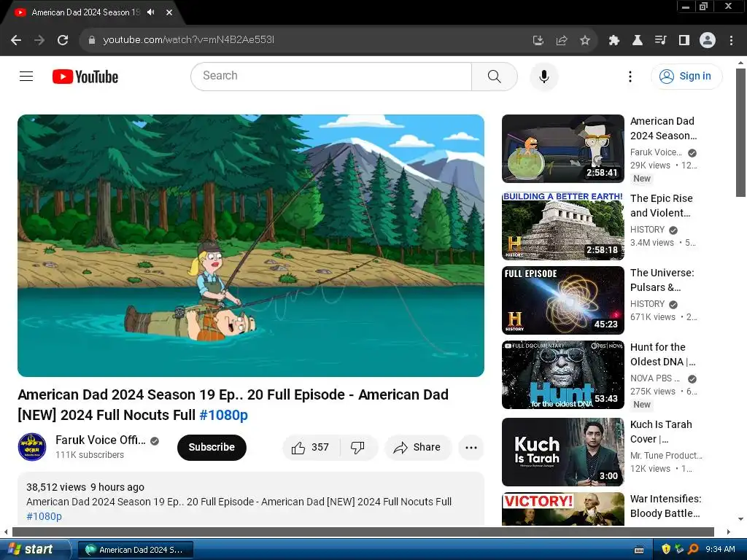This screenshot has width=747, height=560.
Task: Click the browser forward arrow
Action: pos(39,40)
